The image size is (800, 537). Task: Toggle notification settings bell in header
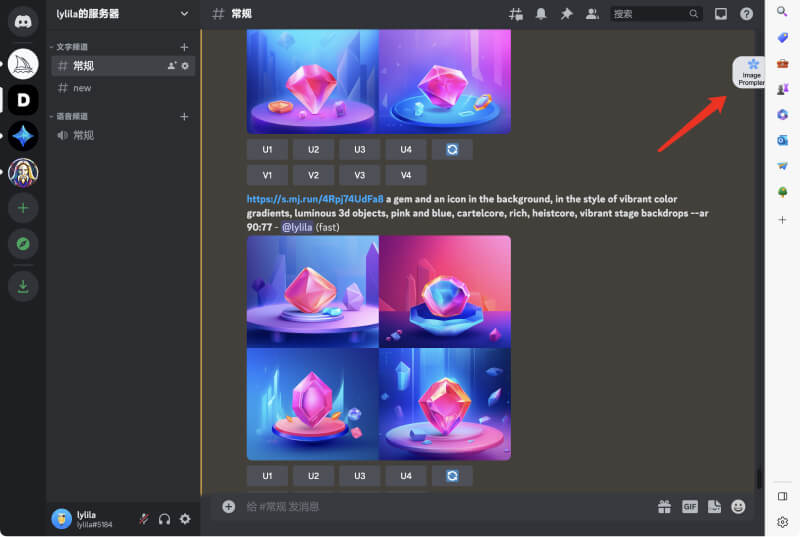click(541, 14)
